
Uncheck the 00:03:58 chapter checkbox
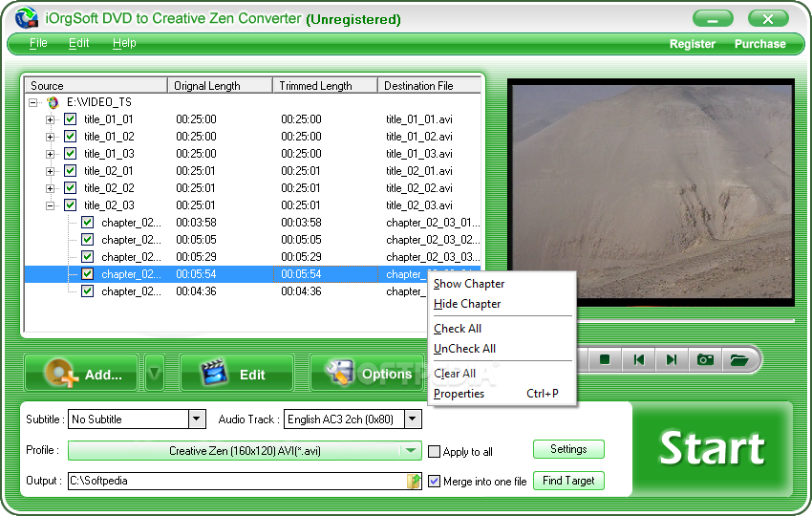coord(88,223)
